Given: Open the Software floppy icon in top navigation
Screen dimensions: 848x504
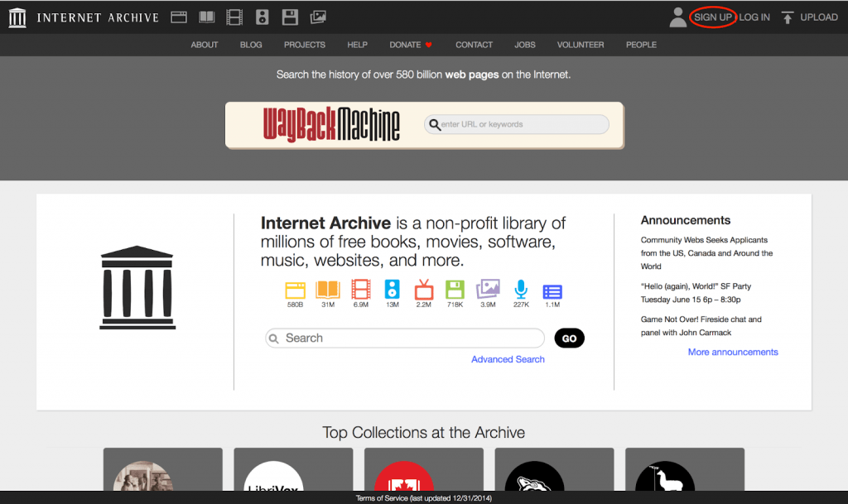Looking at the screenshot, I should coord(290,17).
